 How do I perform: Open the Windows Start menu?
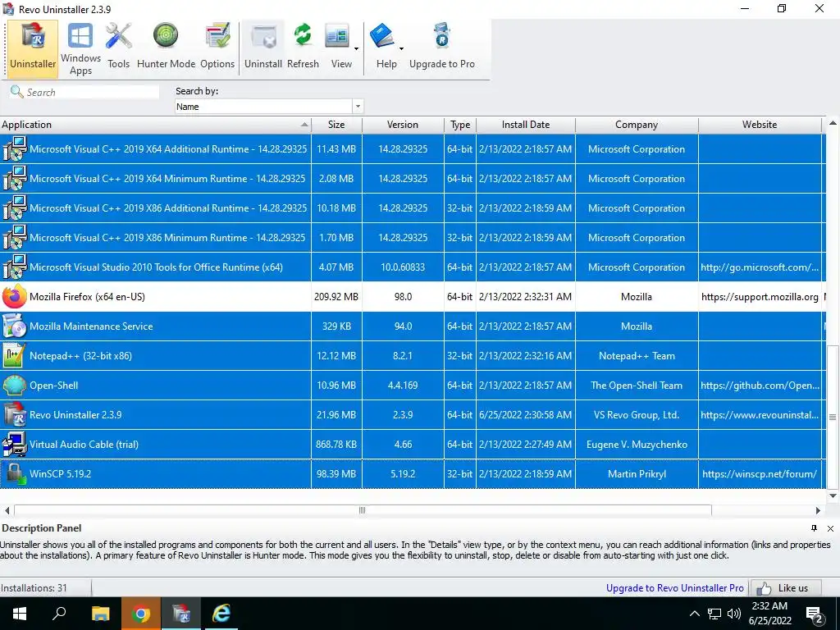click(x=20, y=614)
